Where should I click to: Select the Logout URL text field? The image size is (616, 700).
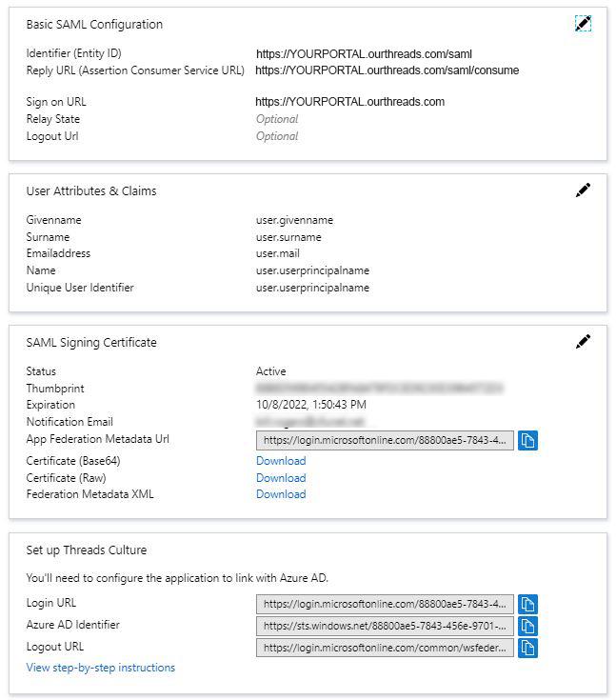point(385,648)
